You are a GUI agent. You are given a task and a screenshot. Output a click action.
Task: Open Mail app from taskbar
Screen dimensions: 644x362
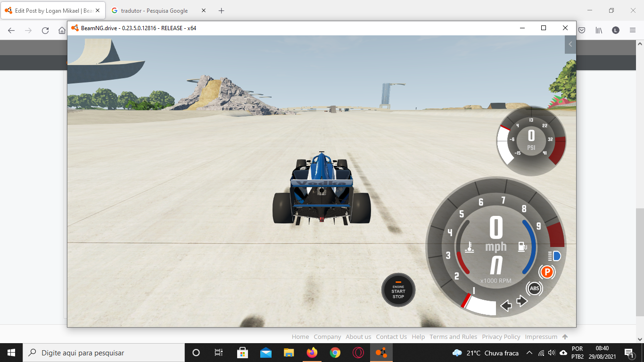click(x=265, y=353)
